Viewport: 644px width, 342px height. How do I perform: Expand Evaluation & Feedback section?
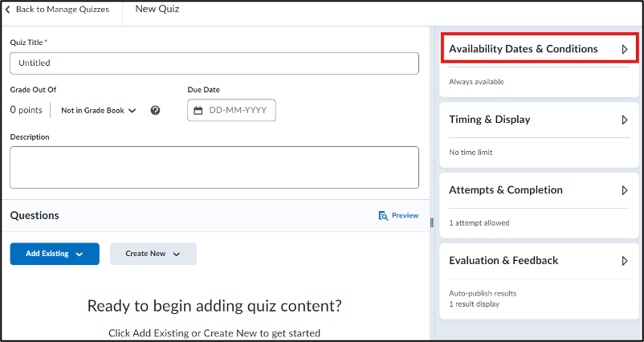(625, 261)
